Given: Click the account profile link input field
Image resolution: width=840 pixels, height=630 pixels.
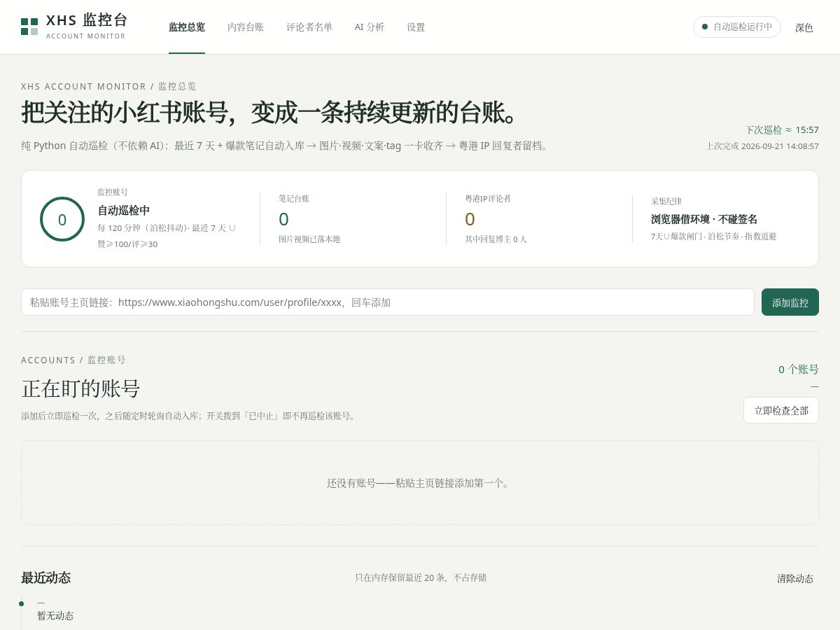Looking at the screenshot, I should (x=388, y=302).
